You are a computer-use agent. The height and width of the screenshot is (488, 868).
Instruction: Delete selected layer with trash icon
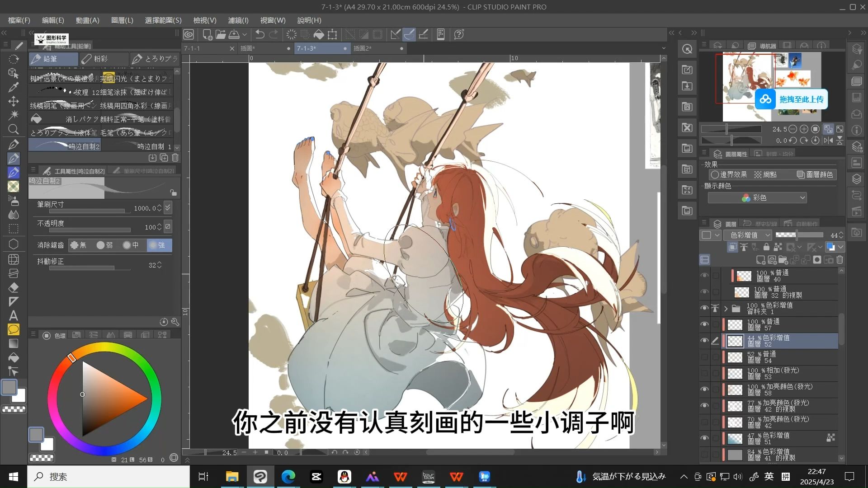[840, 260]
